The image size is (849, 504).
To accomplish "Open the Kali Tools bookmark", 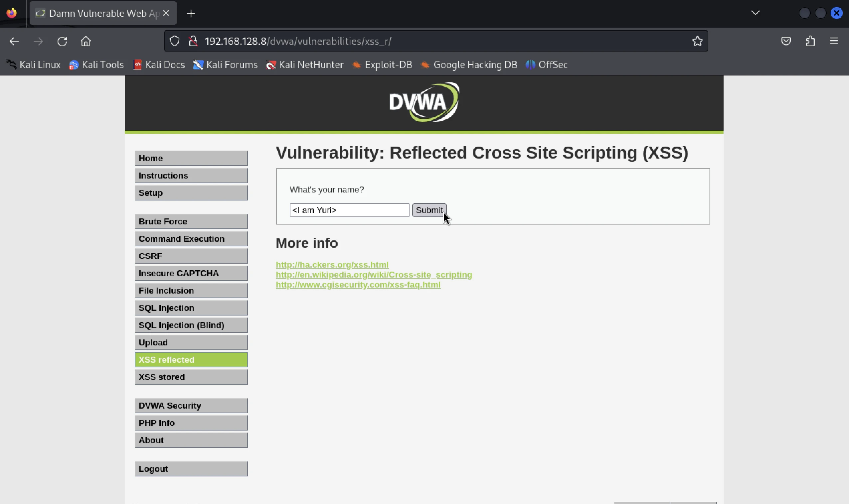I will pos(96,64).
